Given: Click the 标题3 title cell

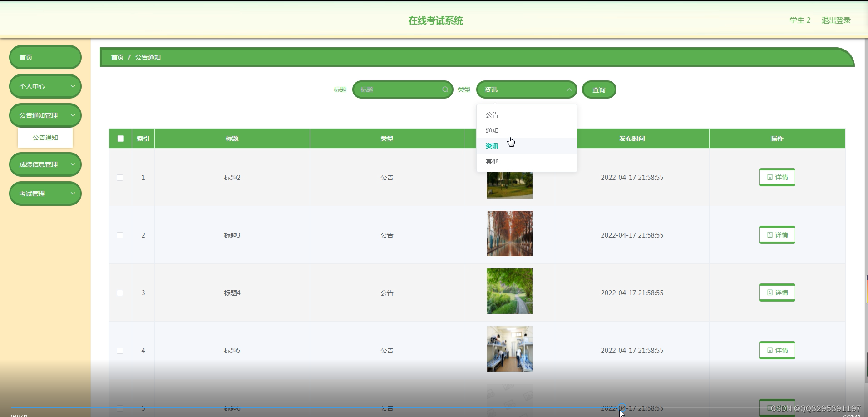Looking at the screenshot, I should pyautogui.click(x=232, y=235).
